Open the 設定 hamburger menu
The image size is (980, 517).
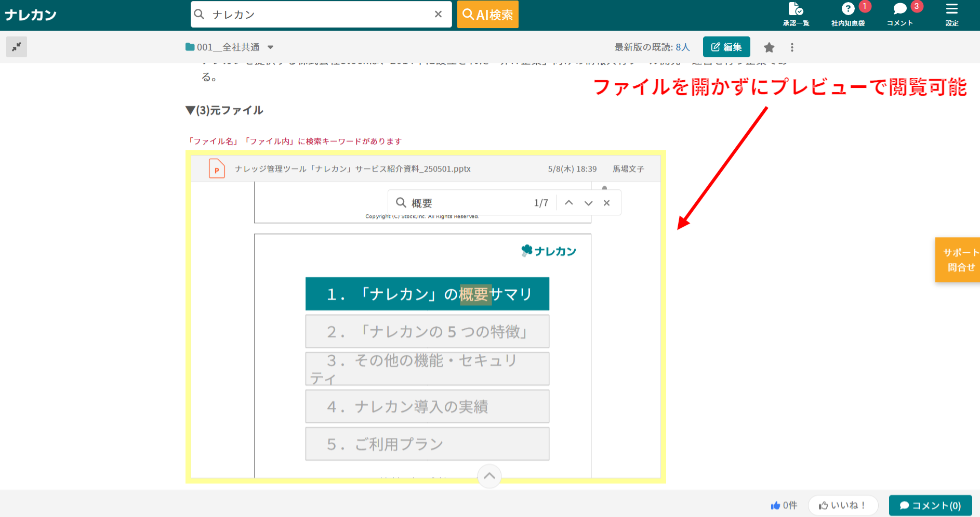pyautogui.click(x=951, y=14)
